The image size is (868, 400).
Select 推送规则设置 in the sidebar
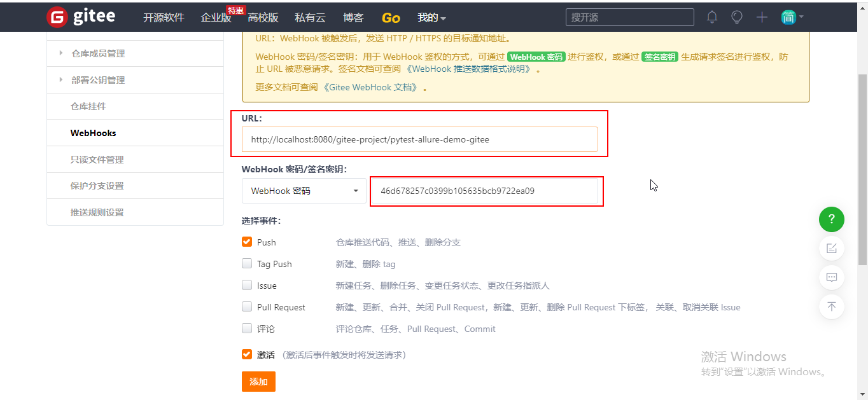135,212
